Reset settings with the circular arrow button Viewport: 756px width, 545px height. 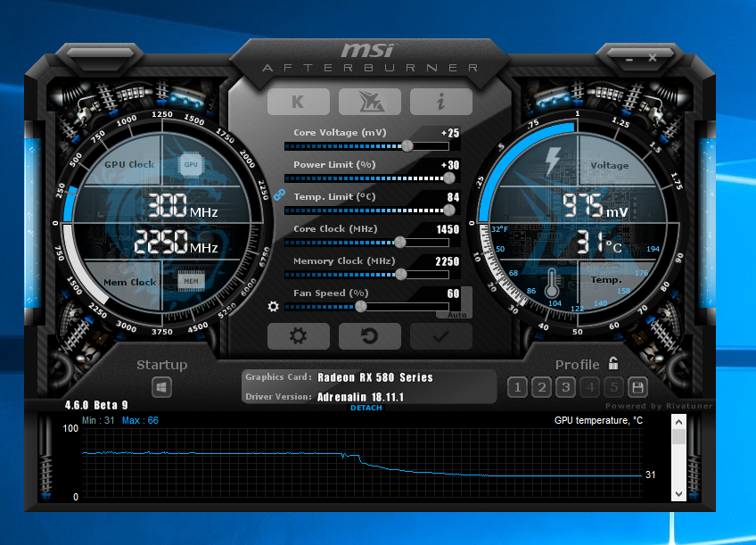click(370, 335)
